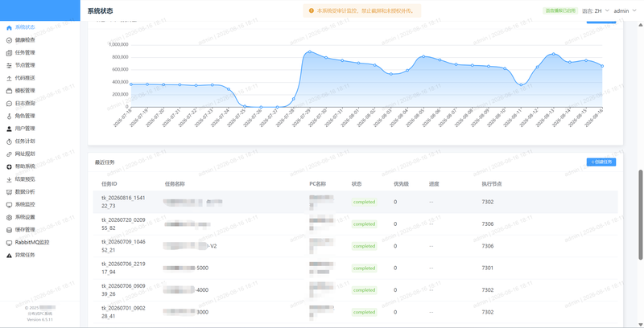
Task: Click the 代码推送 upload icon
Action: [9, 78]
